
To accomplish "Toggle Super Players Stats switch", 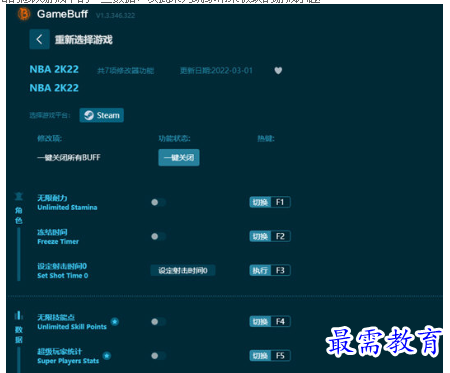I will coord(158,356).
